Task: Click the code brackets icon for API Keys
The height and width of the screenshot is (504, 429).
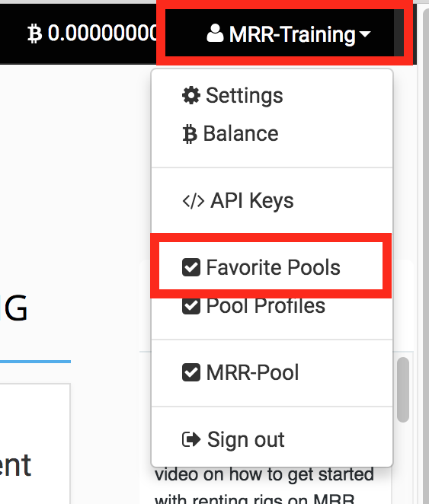Action: click(x=194, y=201)
